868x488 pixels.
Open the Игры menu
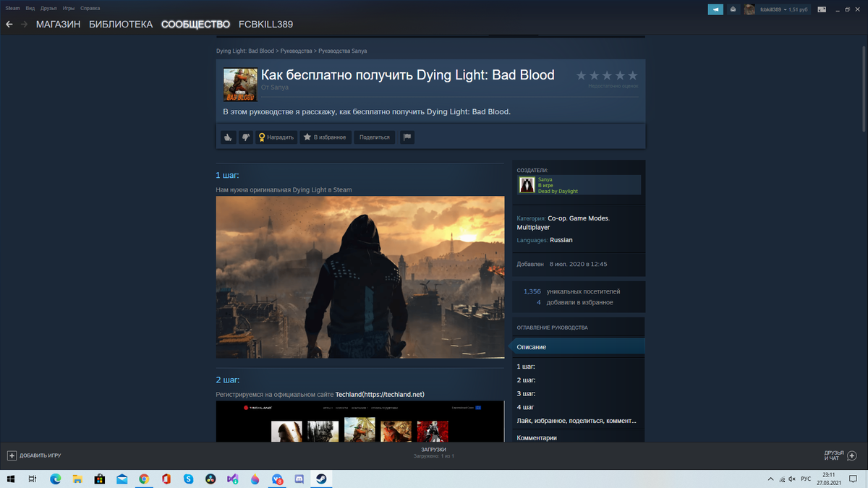pos(69,9)
